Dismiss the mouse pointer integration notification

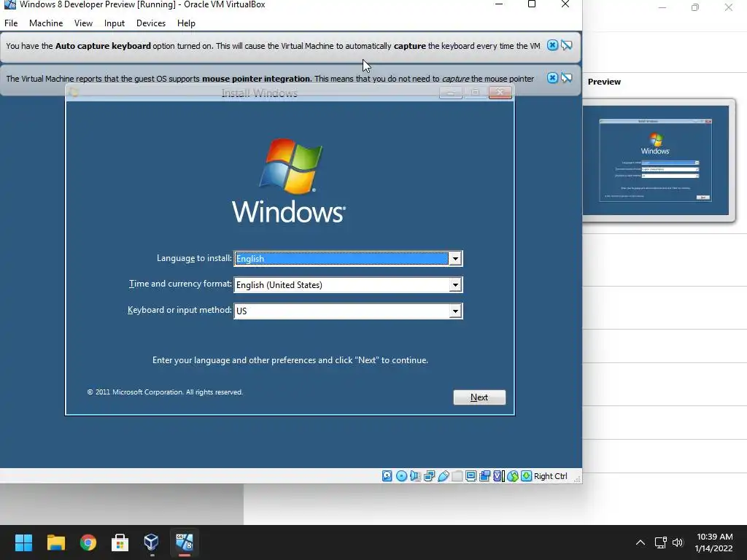[x=552, y=78]
